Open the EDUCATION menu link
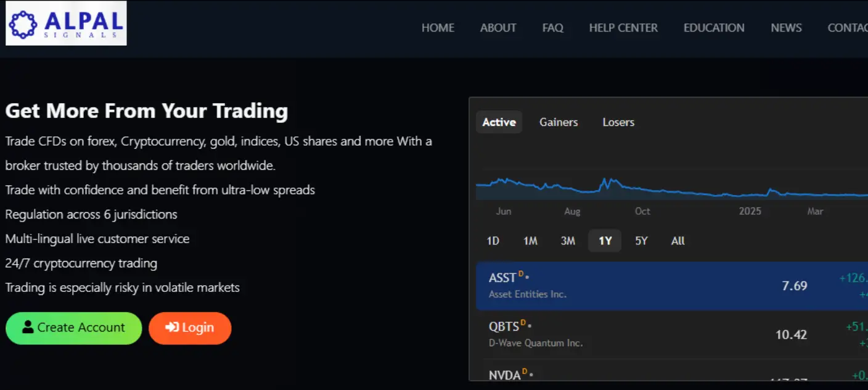Image resolution: width=868 pixels, height=390 pixels. pos(714,28)
